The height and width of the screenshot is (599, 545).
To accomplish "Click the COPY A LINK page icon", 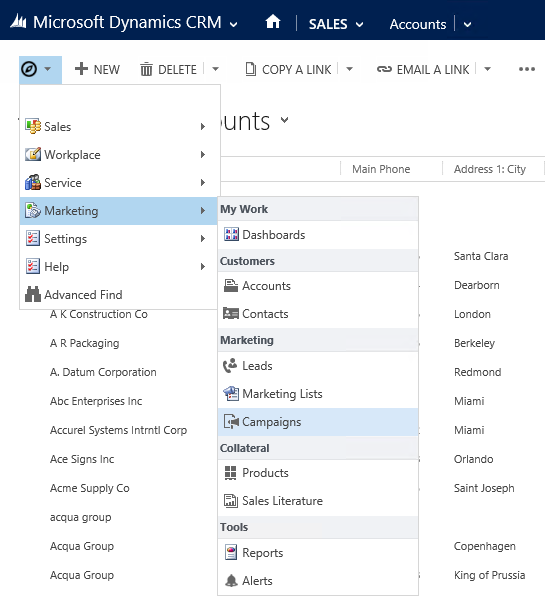I will (251, 69).
